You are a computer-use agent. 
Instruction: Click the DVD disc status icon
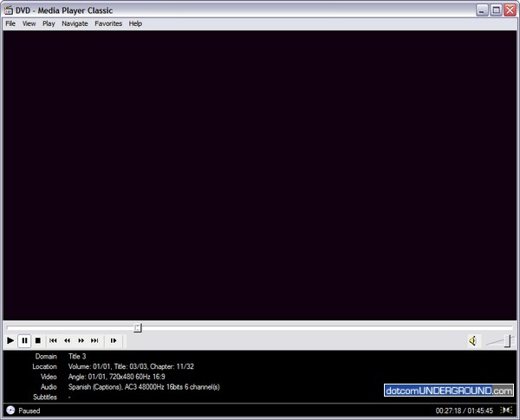tap(10, 410)
